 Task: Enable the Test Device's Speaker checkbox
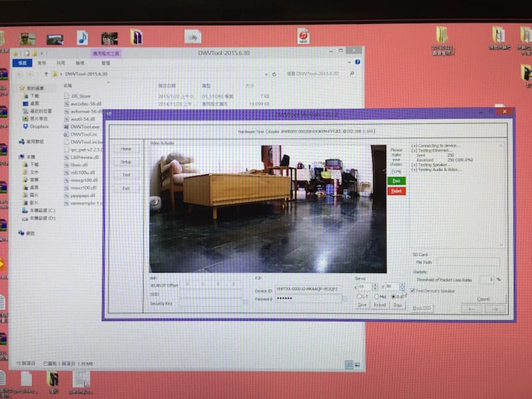click(x=413, y=291)
